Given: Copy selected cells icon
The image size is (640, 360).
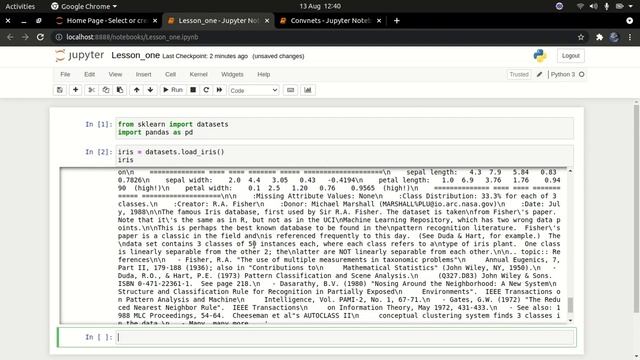Looking at the screenshot, I should 106,90.
